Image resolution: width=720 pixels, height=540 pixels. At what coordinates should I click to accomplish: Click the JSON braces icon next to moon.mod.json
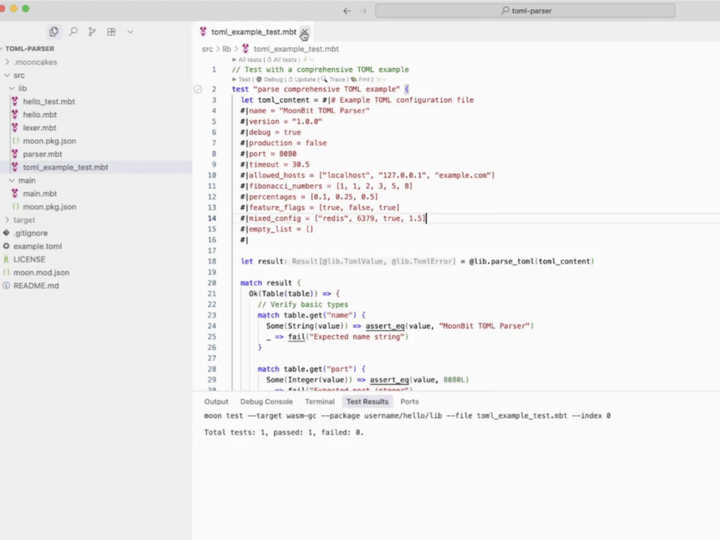6,272
